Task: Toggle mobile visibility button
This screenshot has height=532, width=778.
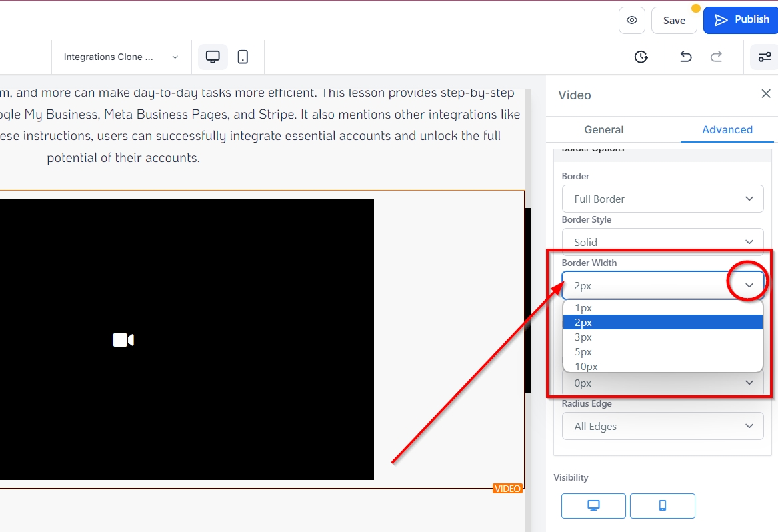Action: tap(662, 506)
